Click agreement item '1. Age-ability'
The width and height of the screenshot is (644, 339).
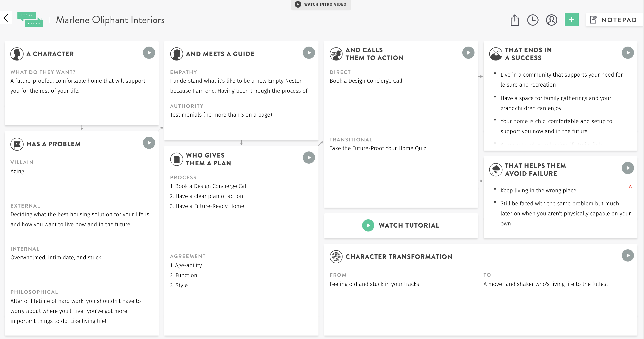click(186, 265)
